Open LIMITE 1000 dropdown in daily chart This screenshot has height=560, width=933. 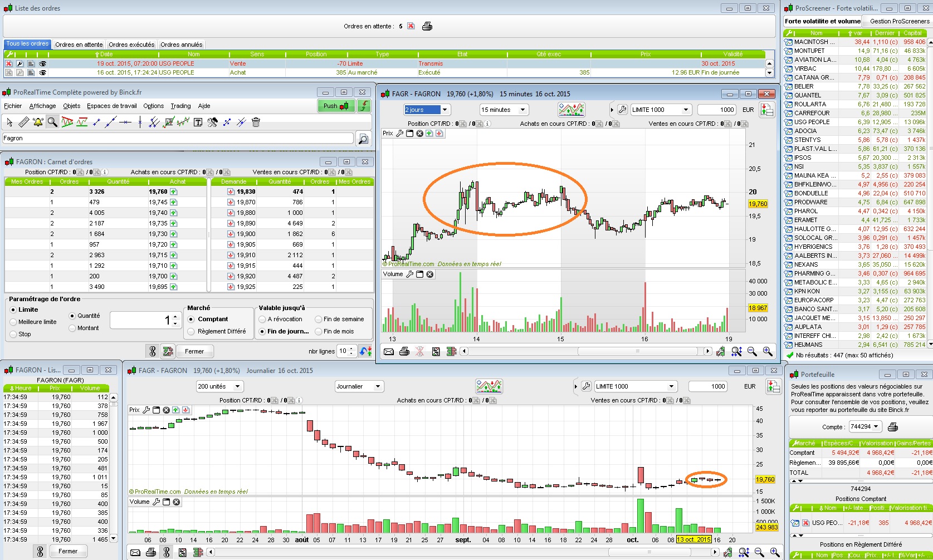tap(636, 386)
